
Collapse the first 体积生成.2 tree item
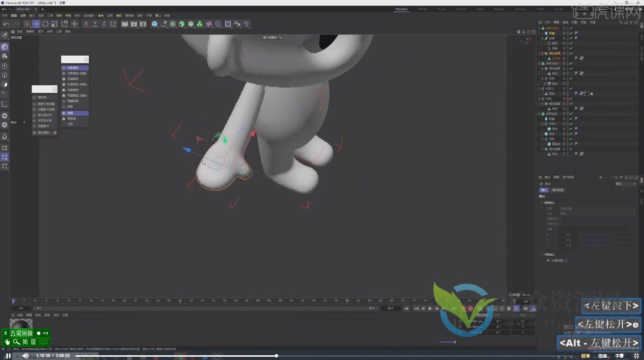click(x=540, y=28)
